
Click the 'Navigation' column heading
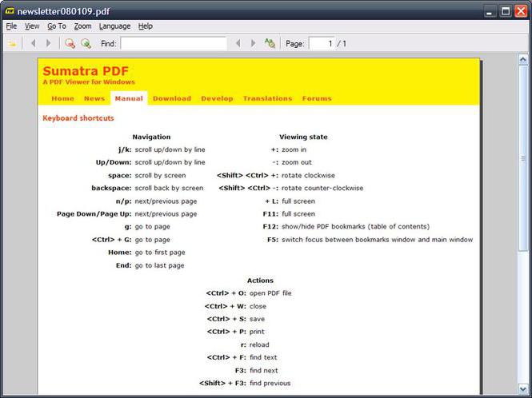(151, 137)
